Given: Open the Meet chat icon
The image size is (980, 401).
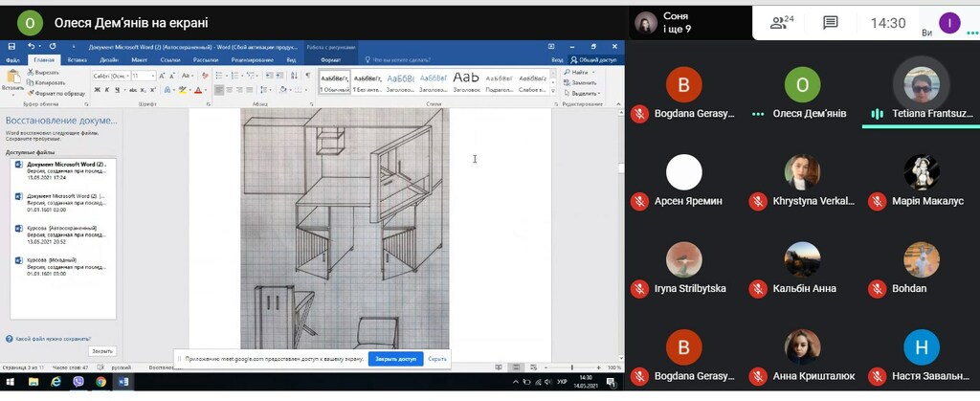Looking at the screenshot, I should coord(830,22).
